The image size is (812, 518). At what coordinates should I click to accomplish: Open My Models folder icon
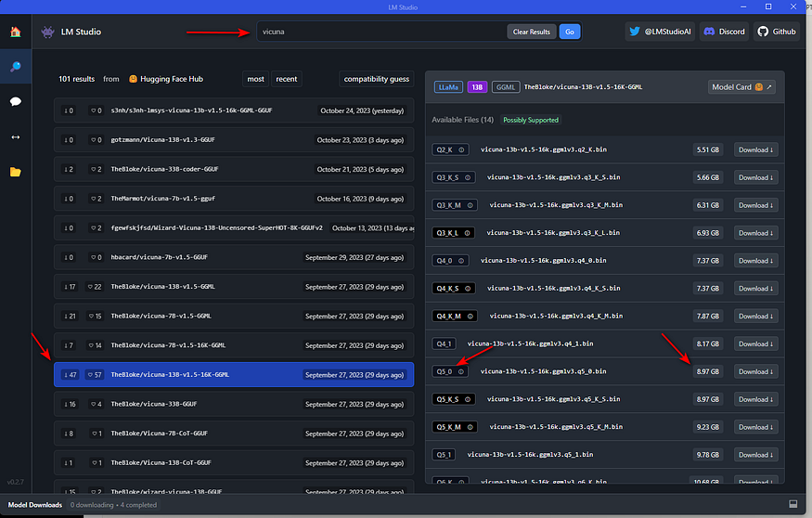[16, 172]
